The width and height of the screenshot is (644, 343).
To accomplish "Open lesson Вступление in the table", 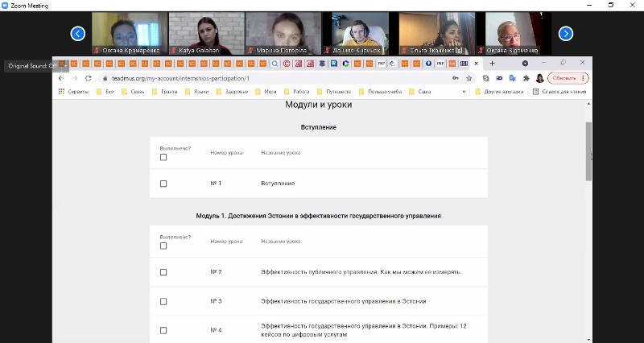I will (x=278, y=184).
